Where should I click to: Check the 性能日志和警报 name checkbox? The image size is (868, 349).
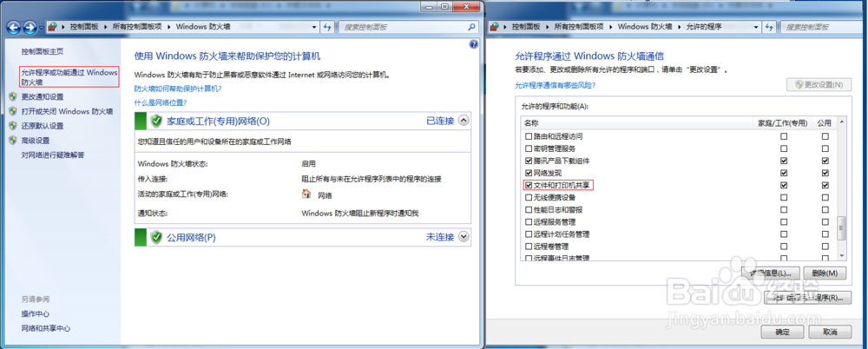528,209
